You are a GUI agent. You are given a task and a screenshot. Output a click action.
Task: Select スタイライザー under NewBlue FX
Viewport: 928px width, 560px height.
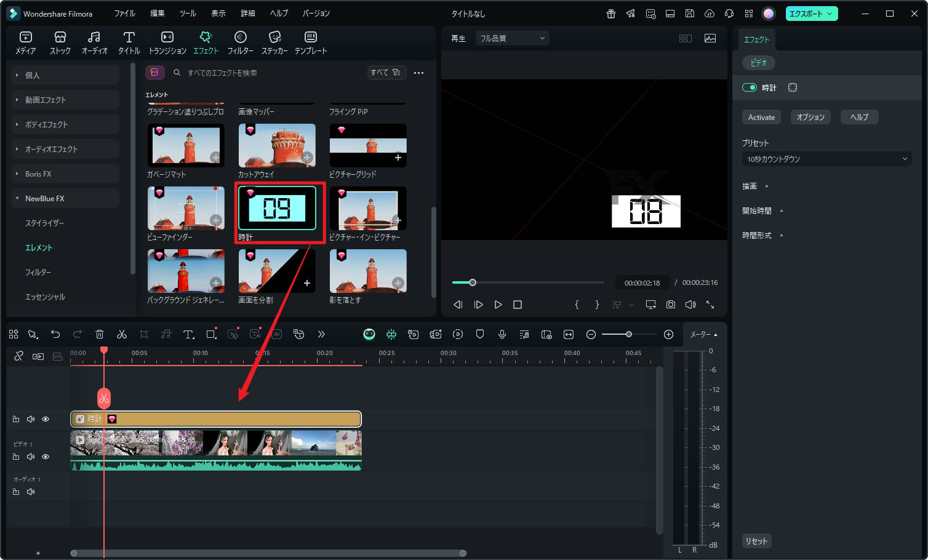[44, 223]
